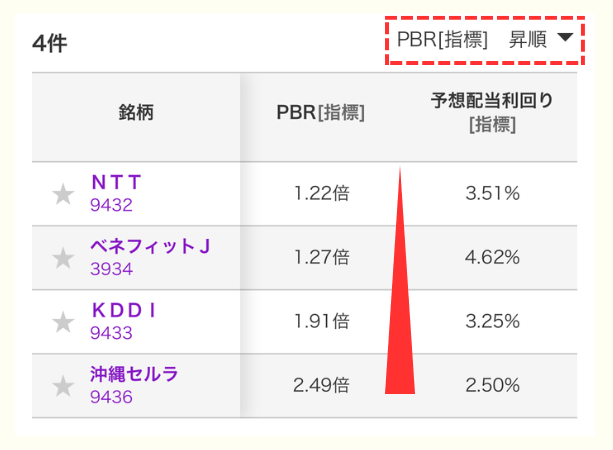Select ベネフィットJ's 4.62% yield cell
613x450 pixels.
point(491,258)
